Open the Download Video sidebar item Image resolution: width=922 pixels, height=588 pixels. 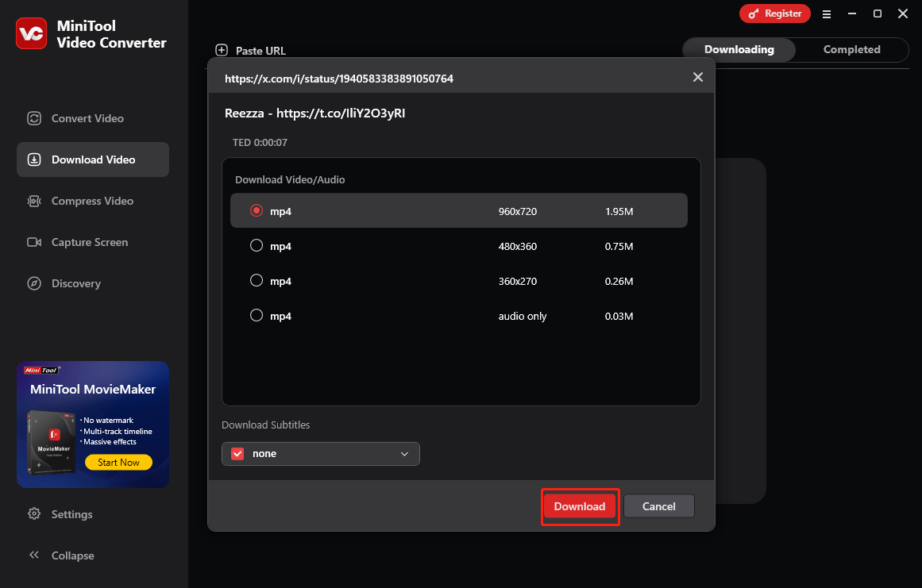[x=93, y=159]
